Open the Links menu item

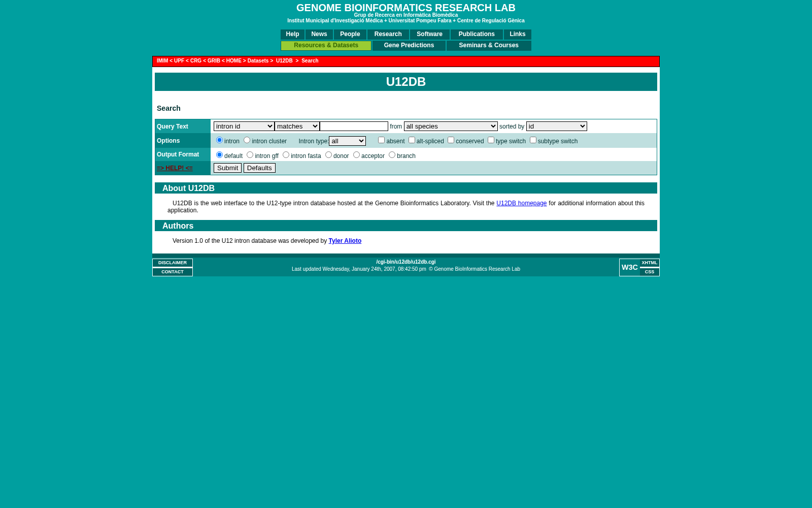[518, 35]
